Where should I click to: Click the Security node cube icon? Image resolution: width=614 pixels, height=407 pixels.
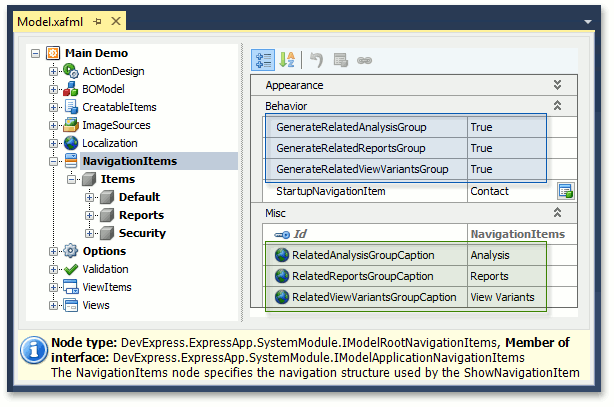[107, 233]
